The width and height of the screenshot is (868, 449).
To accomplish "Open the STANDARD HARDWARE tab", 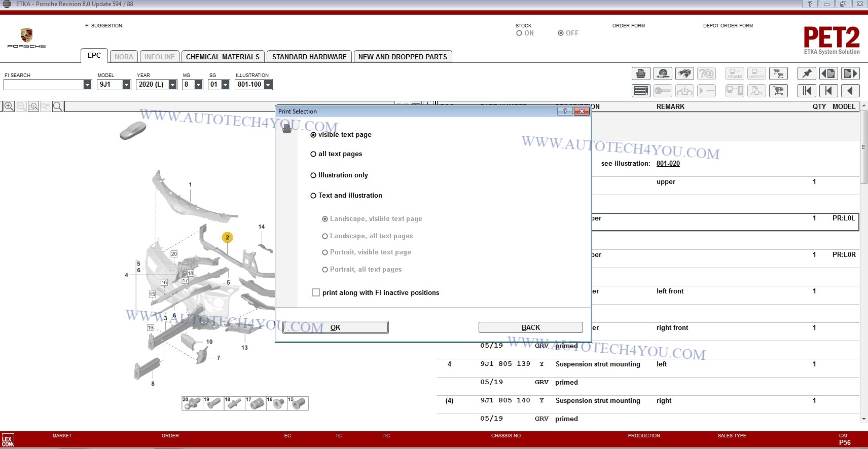I will click(x=309, y=57).
